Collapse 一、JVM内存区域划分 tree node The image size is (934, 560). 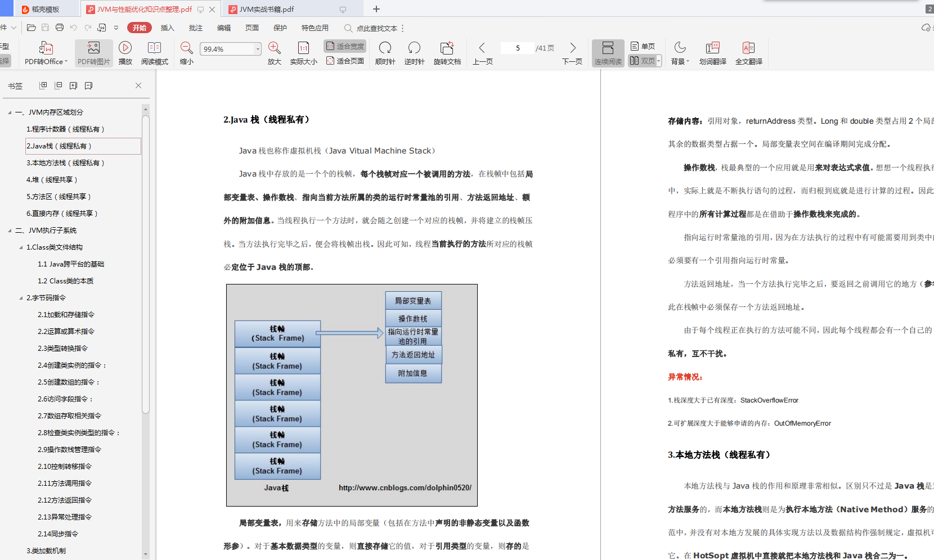coord(10,112)
